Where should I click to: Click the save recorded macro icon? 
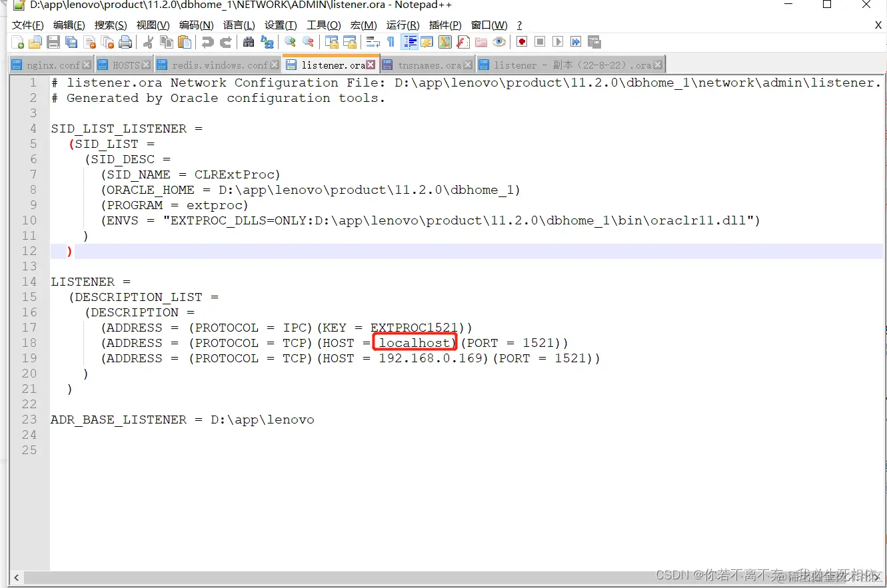[594, 42]
